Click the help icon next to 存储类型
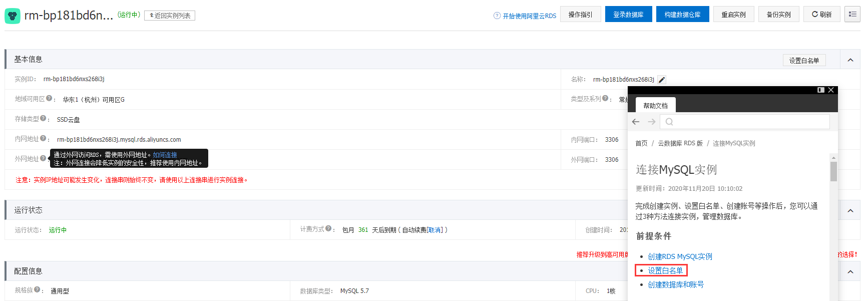Image resolution: width=868 pixels, height=301 pixels. click(x=43, y=119)
